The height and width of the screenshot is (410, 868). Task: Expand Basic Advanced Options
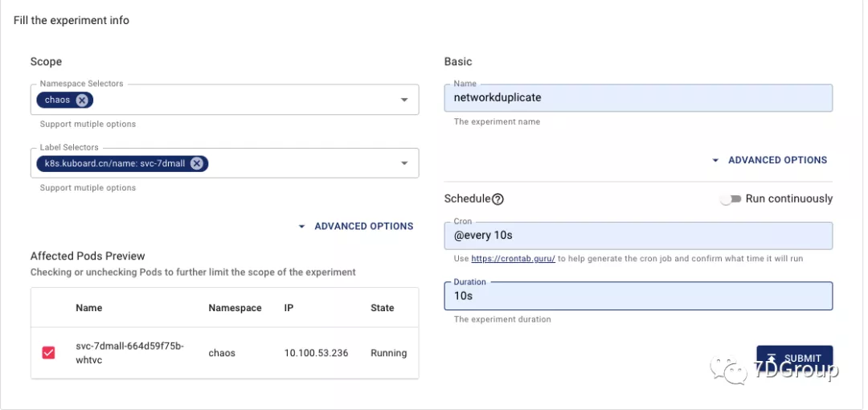click(770, 160)
